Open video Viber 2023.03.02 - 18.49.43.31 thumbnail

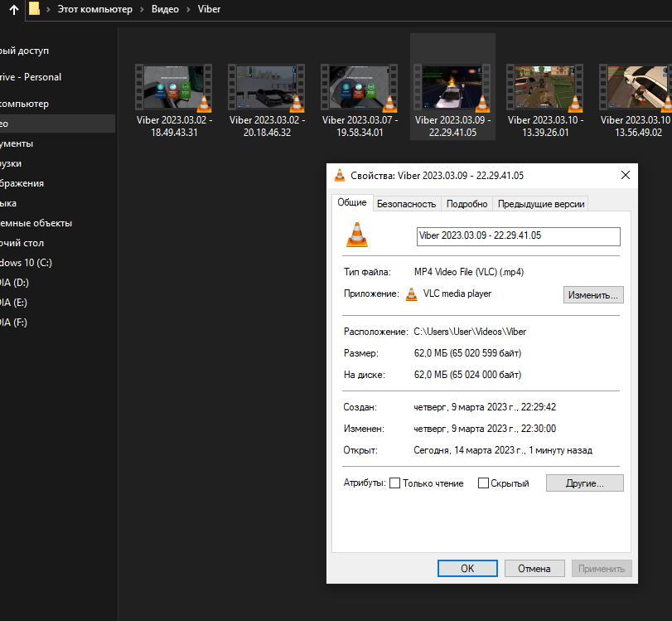(173, 87)
